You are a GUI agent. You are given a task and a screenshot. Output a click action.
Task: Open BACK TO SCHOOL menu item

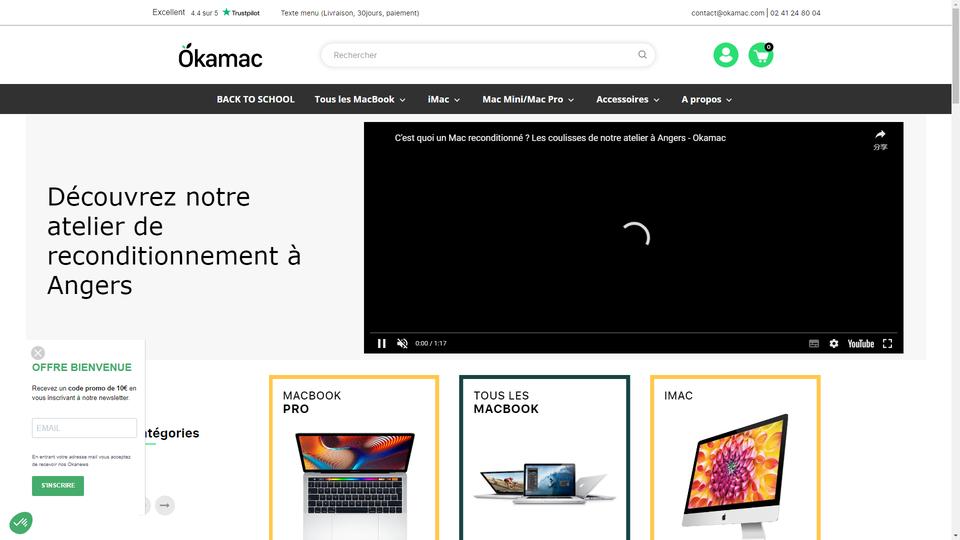[x=255, y=99]
